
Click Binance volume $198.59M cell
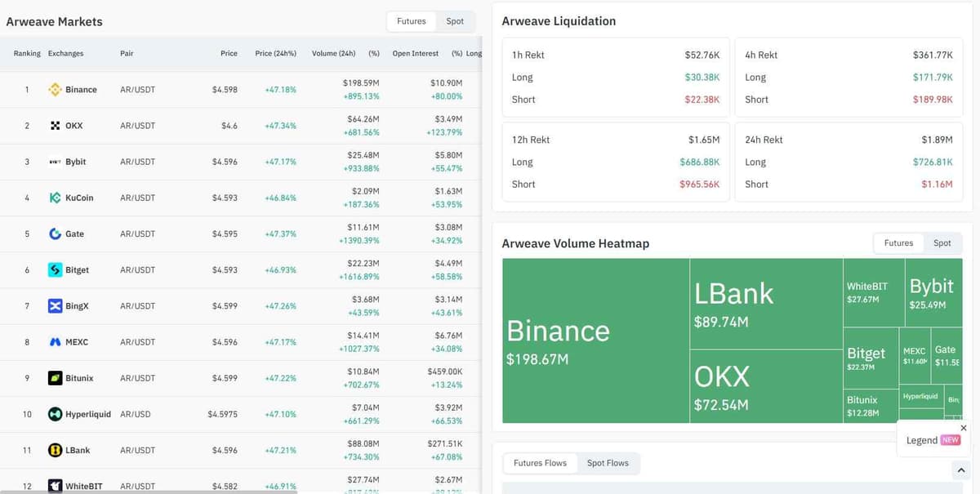point(361,83)
